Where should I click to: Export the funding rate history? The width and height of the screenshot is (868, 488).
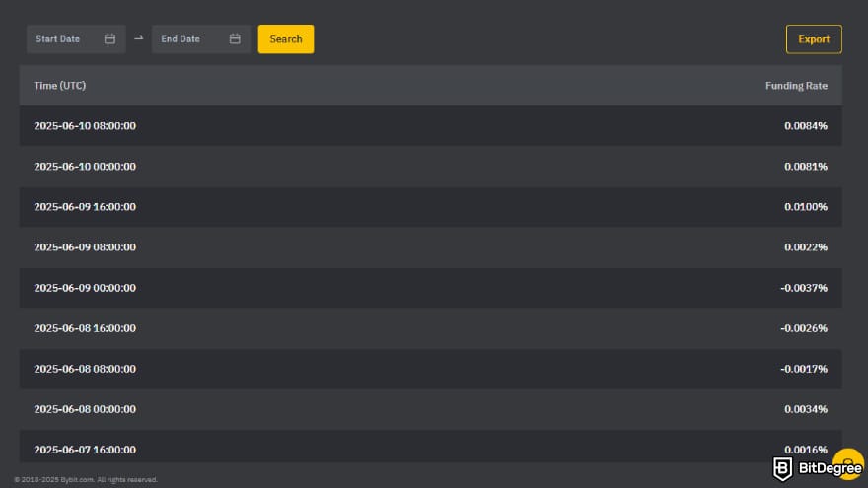point(814,38)
